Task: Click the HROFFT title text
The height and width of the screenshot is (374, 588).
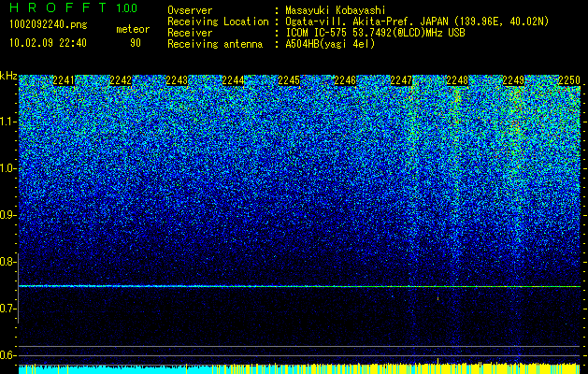Action: (58, 7)
